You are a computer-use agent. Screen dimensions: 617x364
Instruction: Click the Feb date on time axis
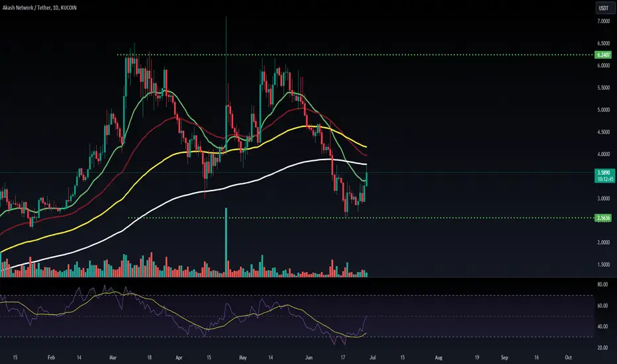[51, 357]
